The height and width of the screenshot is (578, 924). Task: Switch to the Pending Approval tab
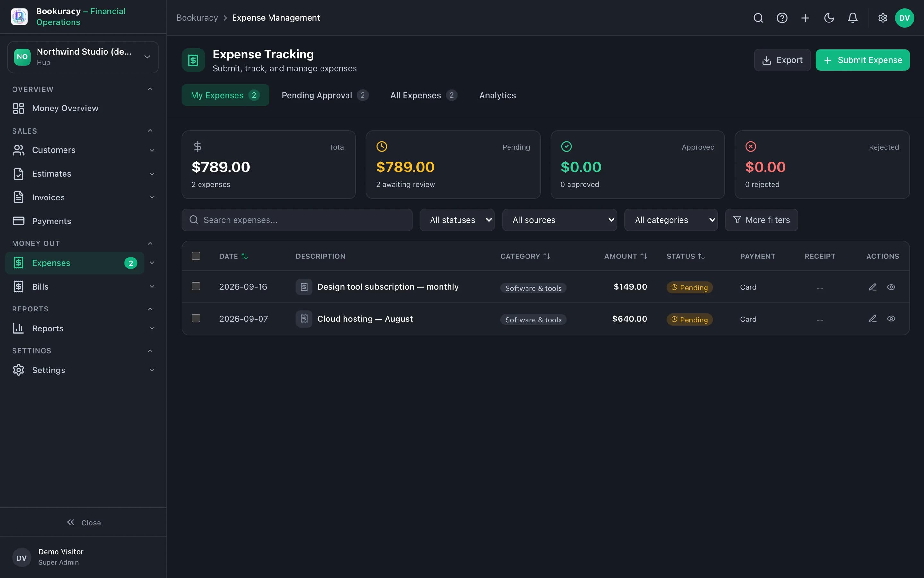click(x=325, y=95)
